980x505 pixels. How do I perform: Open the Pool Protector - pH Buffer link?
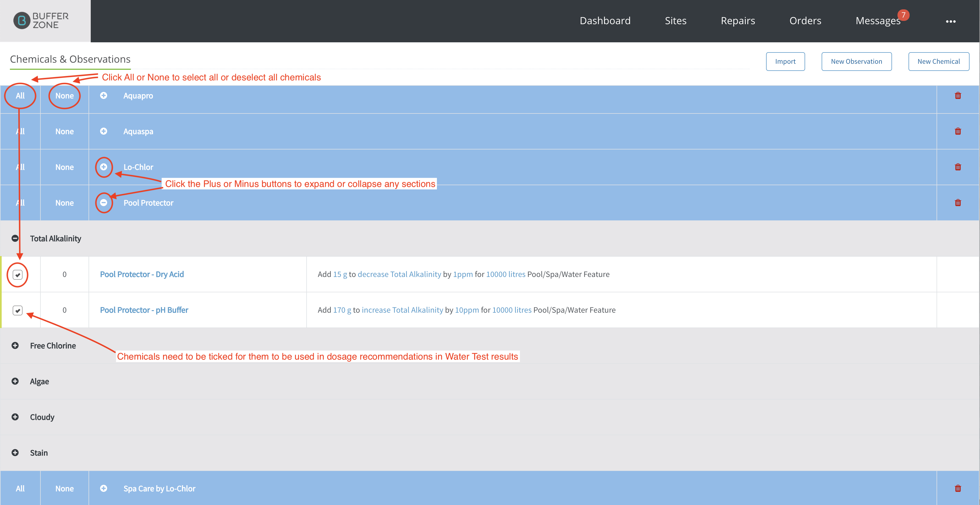point(144,310)
